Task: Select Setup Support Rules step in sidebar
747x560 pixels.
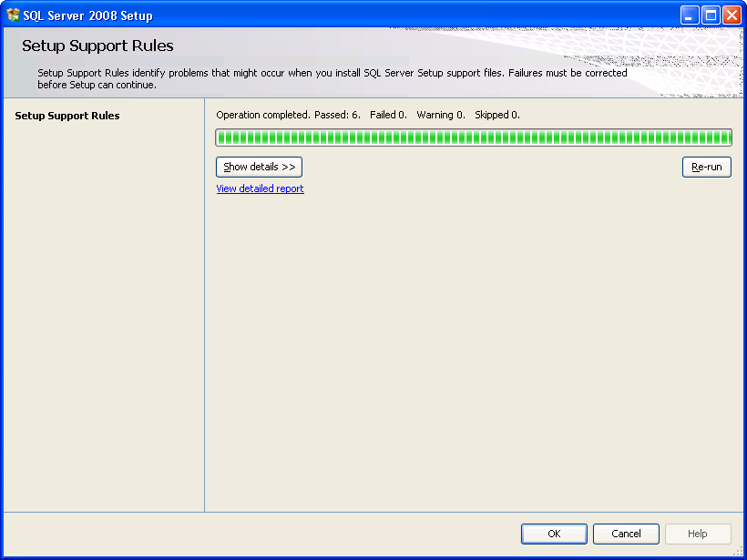Action: (67, 116)
